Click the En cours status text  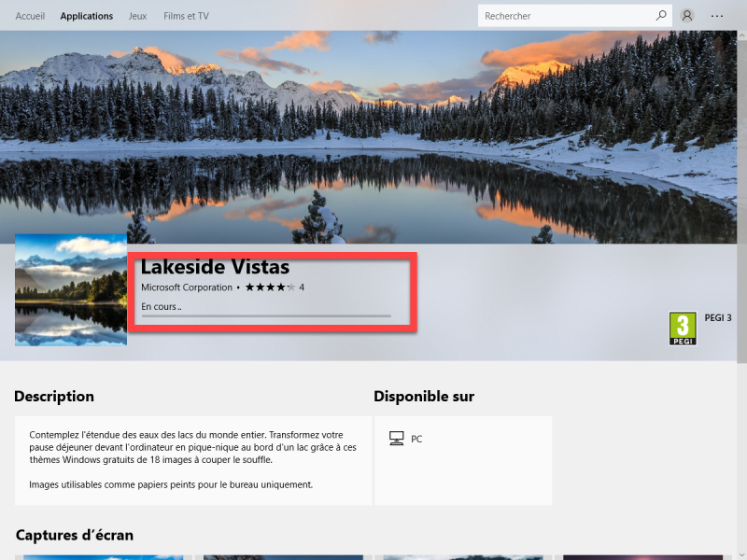161,307
